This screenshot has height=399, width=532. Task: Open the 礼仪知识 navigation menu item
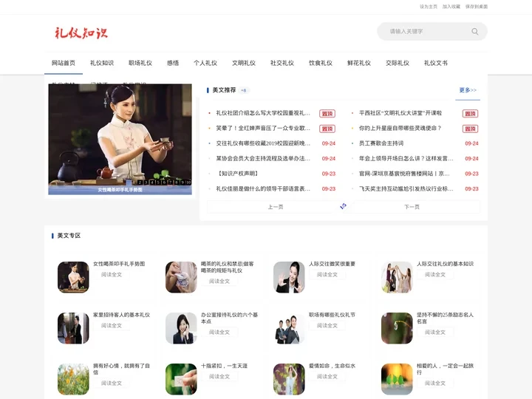[102, 63]
